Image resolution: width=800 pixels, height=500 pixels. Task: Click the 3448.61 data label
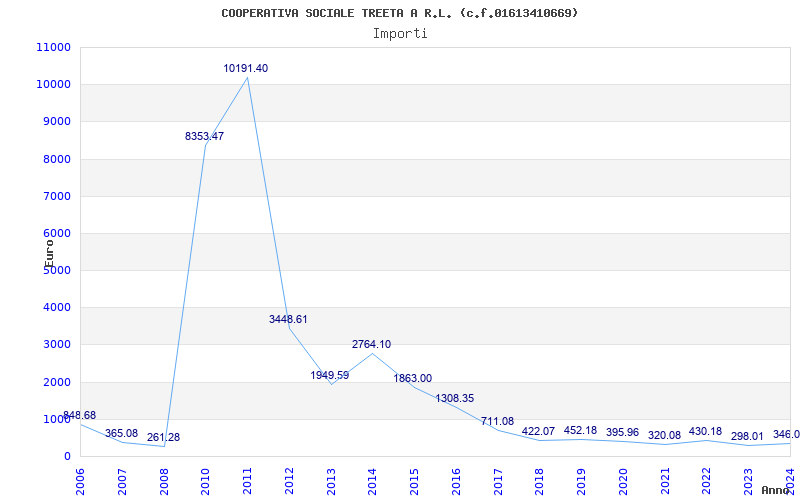point(288,319)
